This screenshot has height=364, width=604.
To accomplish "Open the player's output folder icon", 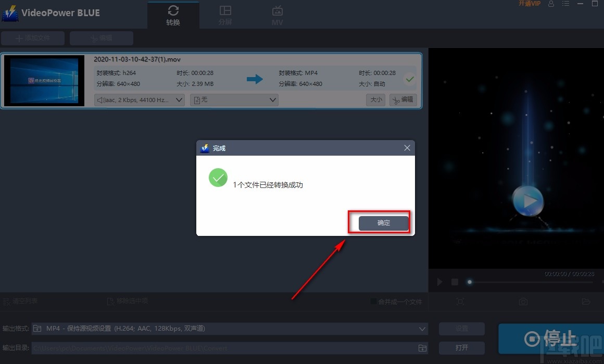I will 584,301.
